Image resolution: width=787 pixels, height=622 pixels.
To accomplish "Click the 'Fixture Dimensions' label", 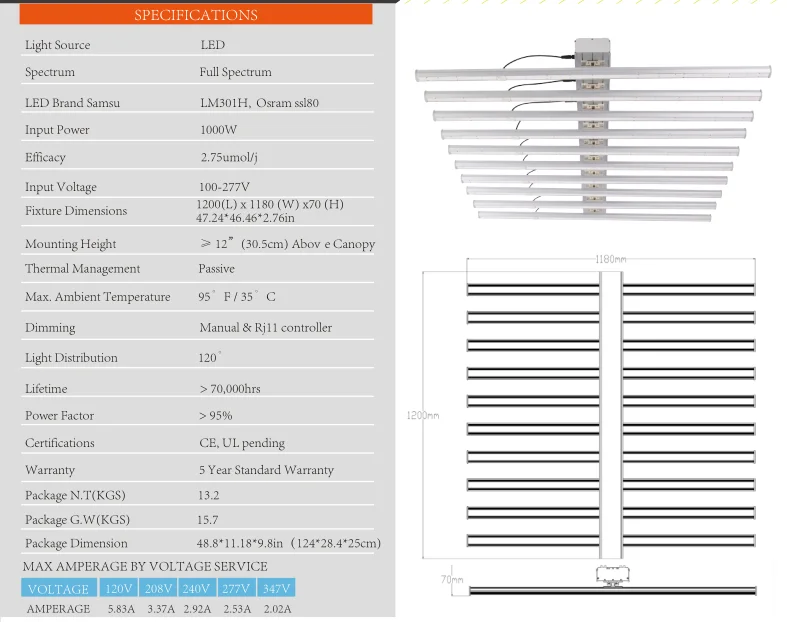I will point(76,211).
